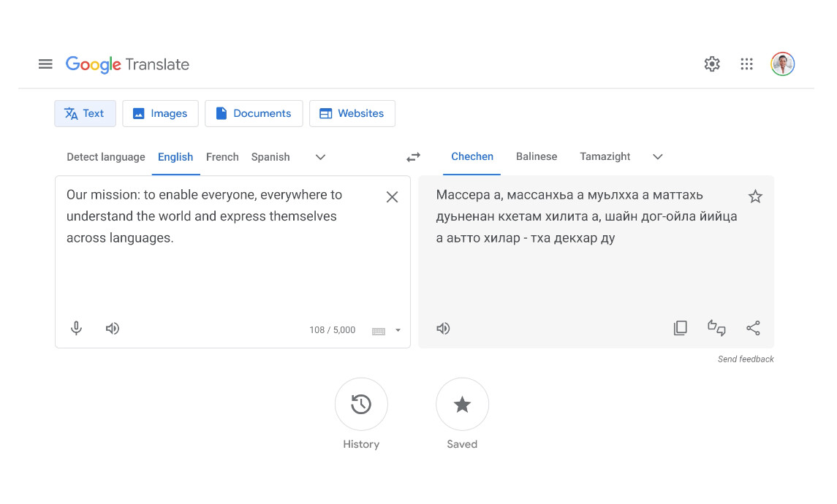Expand more source languages chevron
The image size is (837, 504).
point(320,157)
